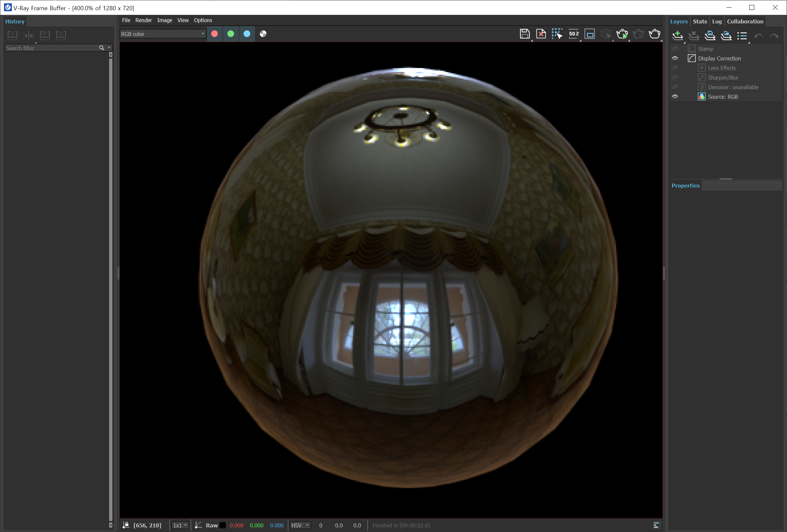Toggle the red channel circle
The width and height of the screenshot is (787, 532).
[x=215, y=34]
